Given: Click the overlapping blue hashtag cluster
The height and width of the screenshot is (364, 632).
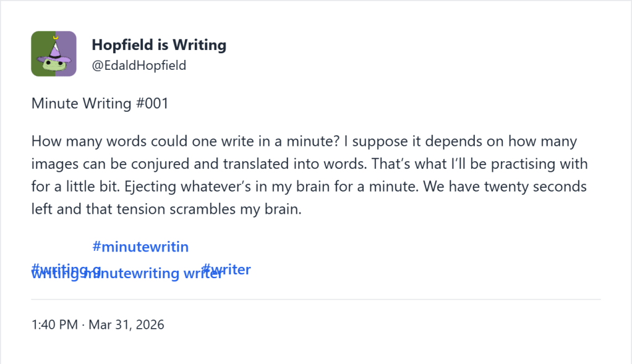Looking at the screenshot, I should tap(124, 271).
